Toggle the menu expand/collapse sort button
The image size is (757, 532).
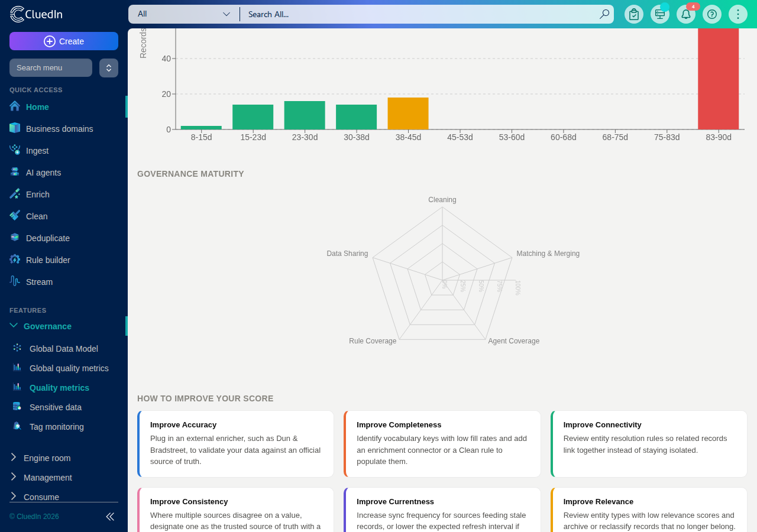[109, 68]
